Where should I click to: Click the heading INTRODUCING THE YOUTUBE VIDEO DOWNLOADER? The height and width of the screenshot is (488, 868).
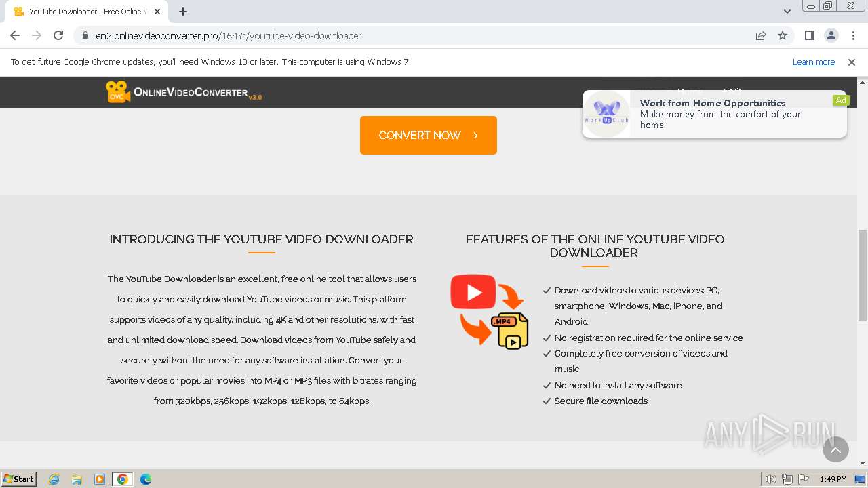coord(262,239)
